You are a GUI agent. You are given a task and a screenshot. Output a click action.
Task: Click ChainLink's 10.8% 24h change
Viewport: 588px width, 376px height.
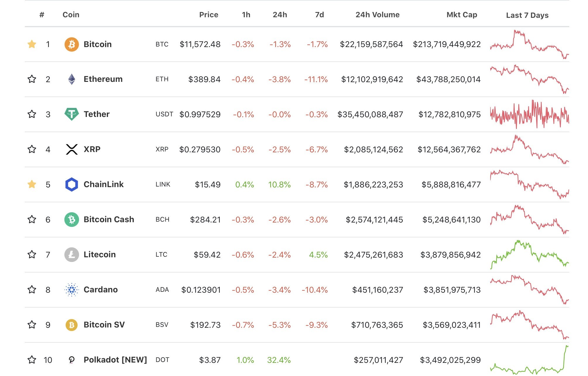tap(279, 185)
